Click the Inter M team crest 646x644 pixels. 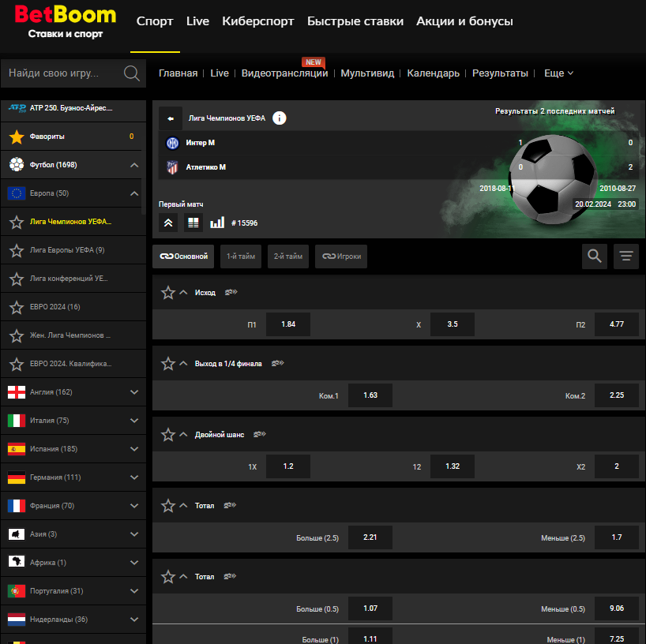(172, 143)
